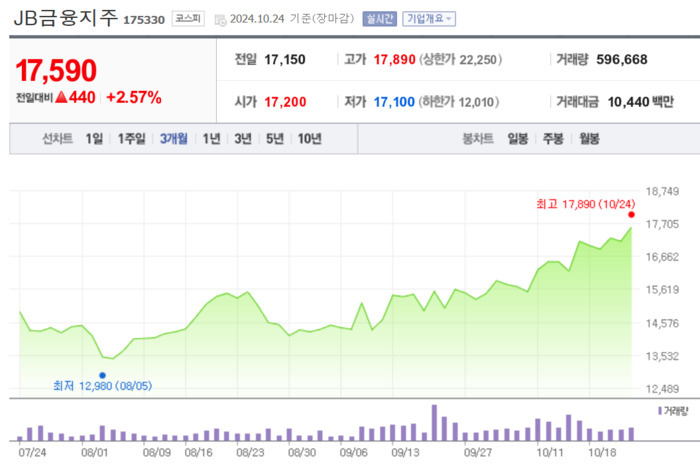The width and height of the screenshot is (700, 468).
Task: Switch chart range to 5년
Action: click(274, 139)
